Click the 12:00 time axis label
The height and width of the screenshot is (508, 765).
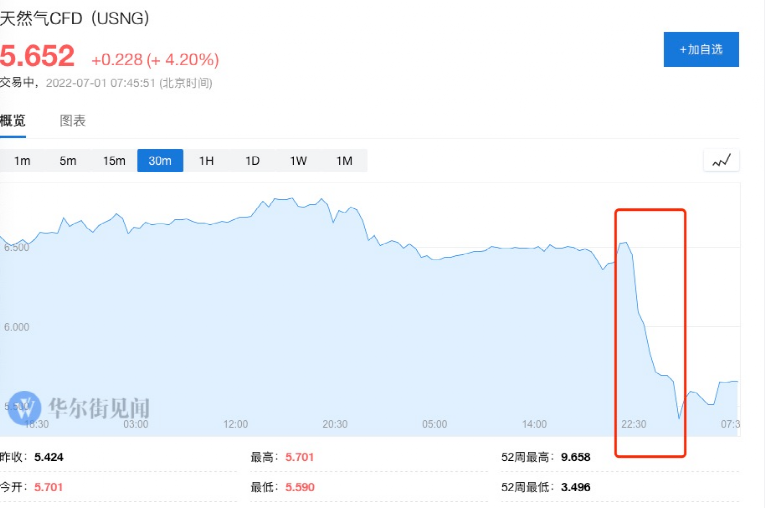click(236, 424)
